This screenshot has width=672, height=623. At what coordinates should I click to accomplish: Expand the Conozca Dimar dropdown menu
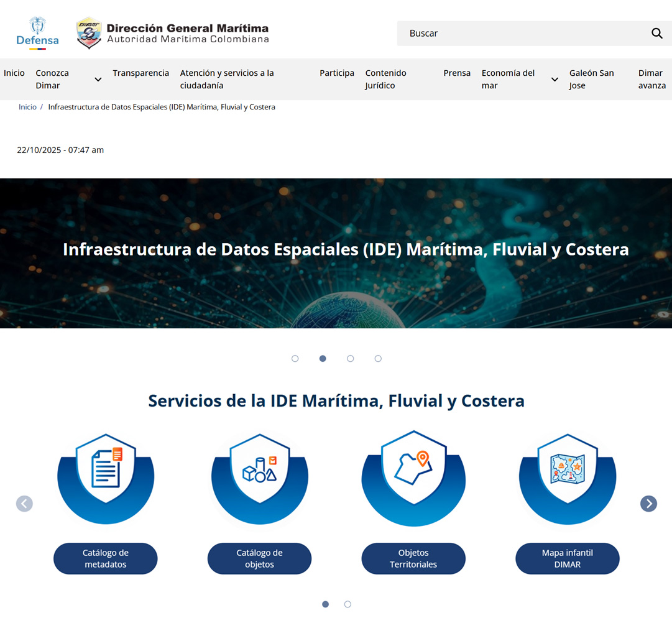point(98,80)
